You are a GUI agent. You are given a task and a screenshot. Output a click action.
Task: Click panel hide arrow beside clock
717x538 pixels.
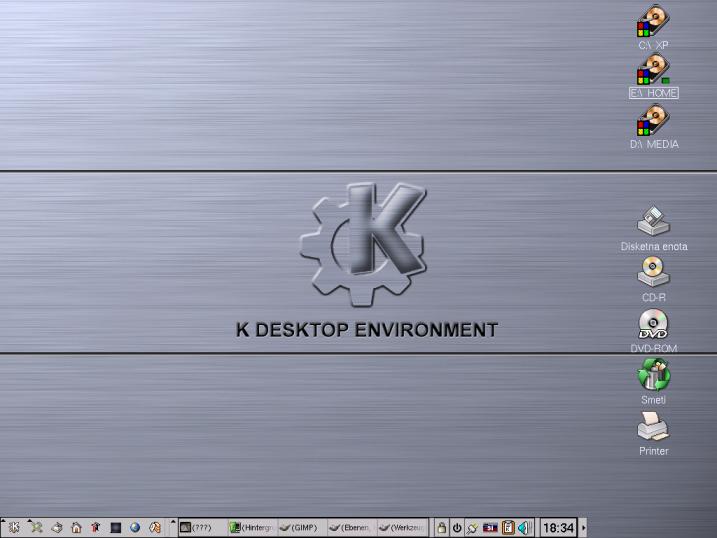pyautogui.click(x=583, y=528)
